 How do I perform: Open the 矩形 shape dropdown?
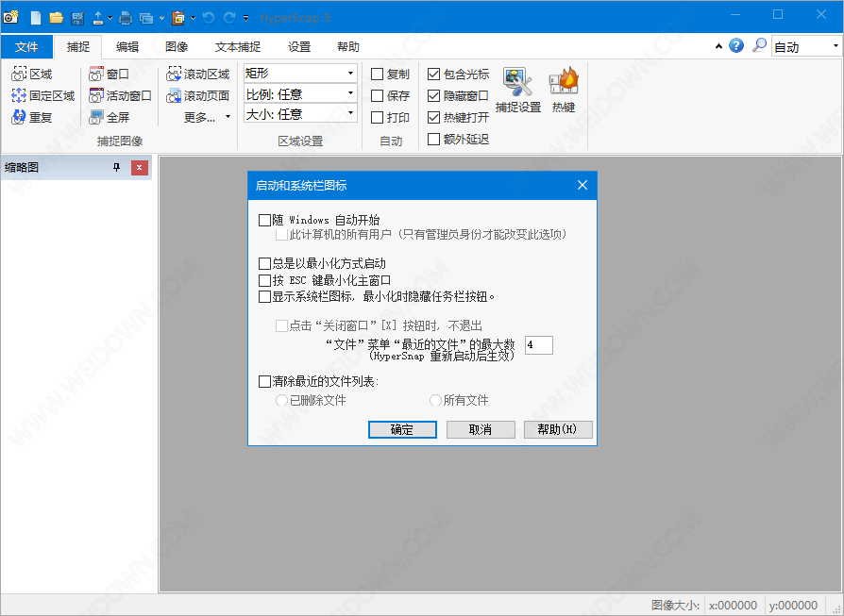300,74
